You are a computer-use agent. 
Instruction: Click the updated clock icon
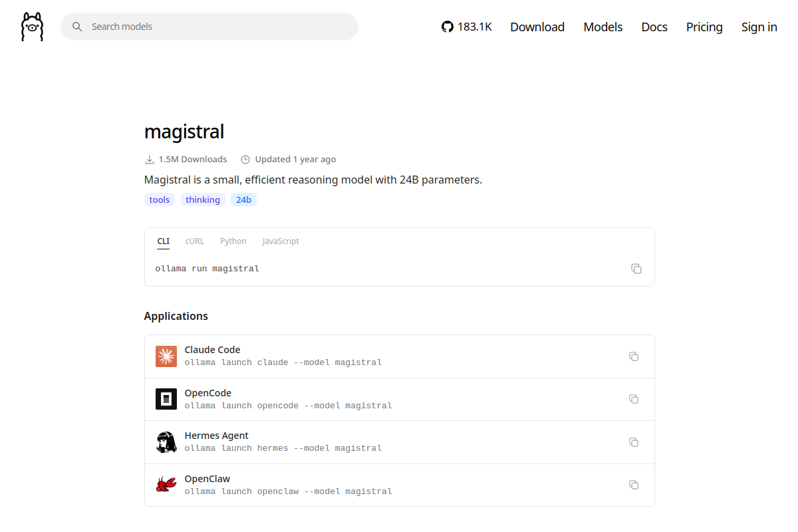[245, 160]
